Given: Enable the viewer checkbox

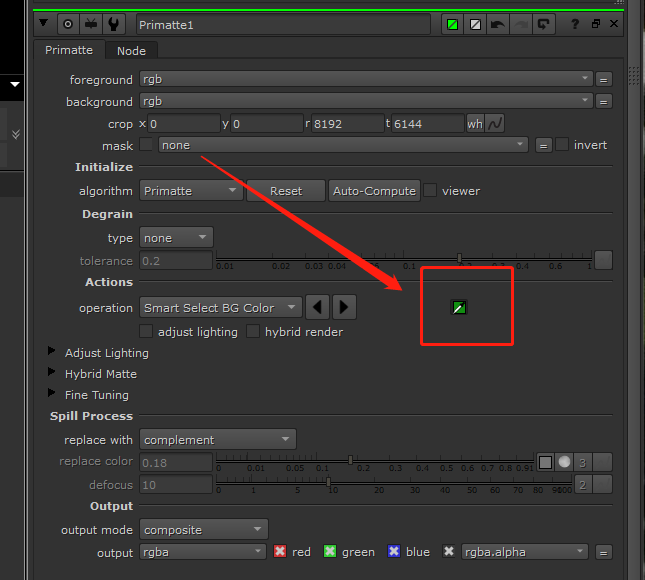Looking at the screenshot, I should (x=430, y=190).
